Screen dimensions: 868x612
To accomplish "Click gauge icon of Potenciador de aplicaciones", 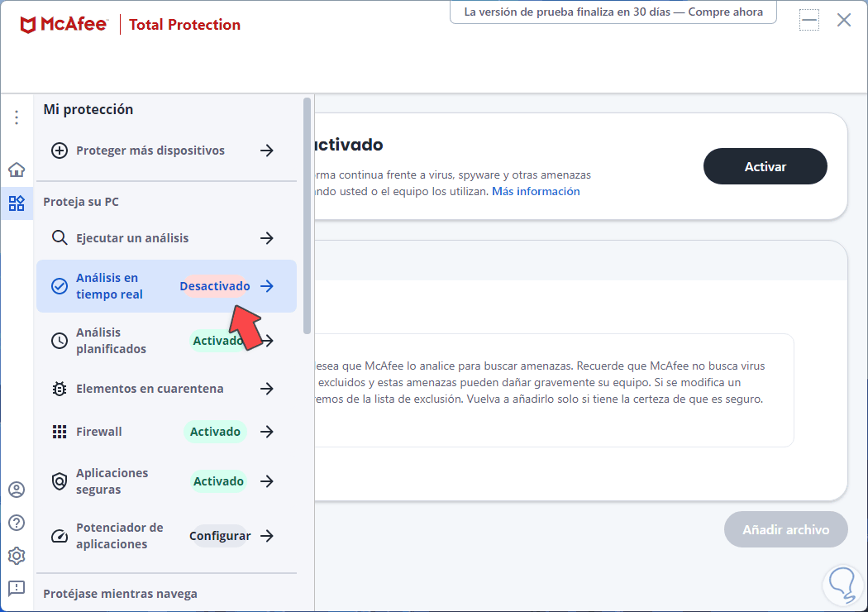I will click(60, 536).
